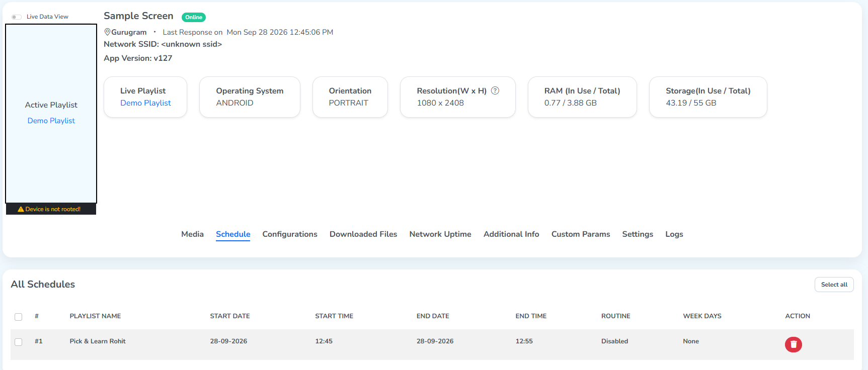
Task: Click the PLAYLIST NAME column header
Action: [95, 316]
